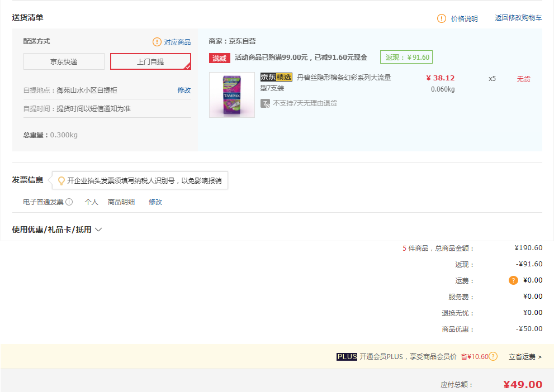Click 立省运费 link

pyautogui.click(x=525, y=357)
